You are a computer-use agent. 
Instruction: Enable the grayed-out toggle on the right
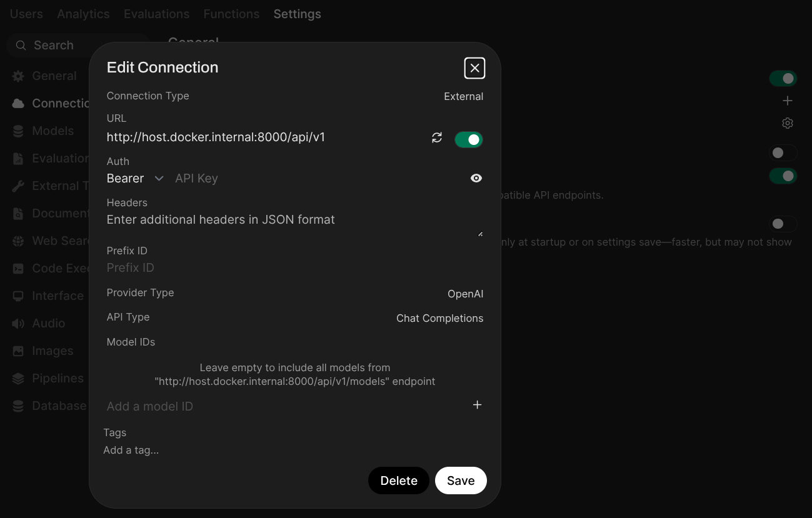783,152
